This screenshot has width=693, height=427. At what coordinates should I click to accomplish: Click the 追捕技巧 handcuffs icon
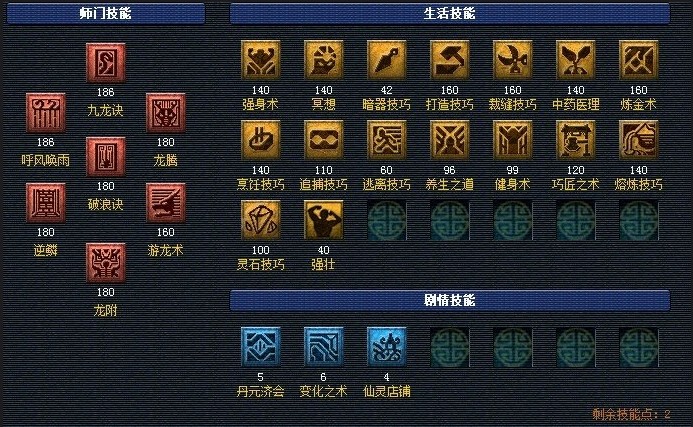click(324, 140)
